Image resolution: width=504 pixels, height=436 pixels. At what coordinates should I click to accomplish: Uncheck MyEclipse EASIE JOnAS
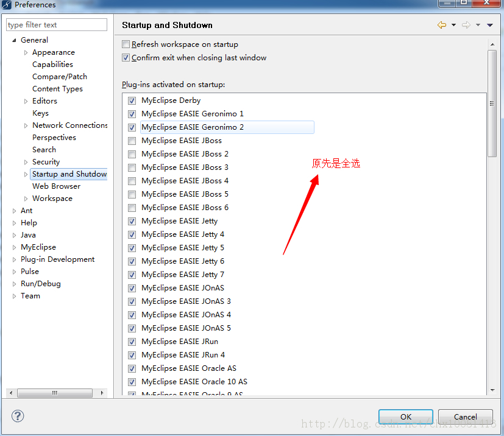[132, 288]
